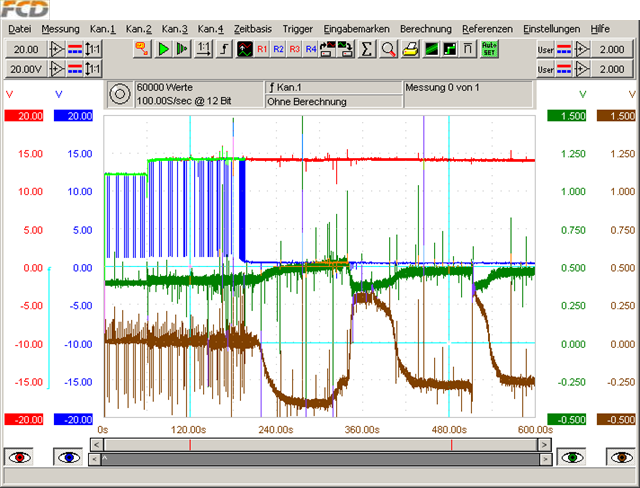
Task: Toggle green channel eye visibility
Action: [571, 457]
